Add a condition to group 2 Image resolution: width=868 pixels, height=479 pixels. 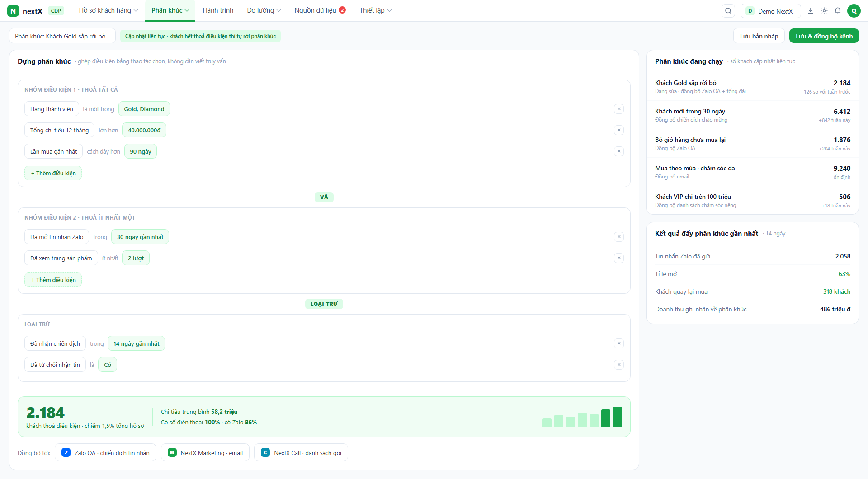[x=53, y=280]
